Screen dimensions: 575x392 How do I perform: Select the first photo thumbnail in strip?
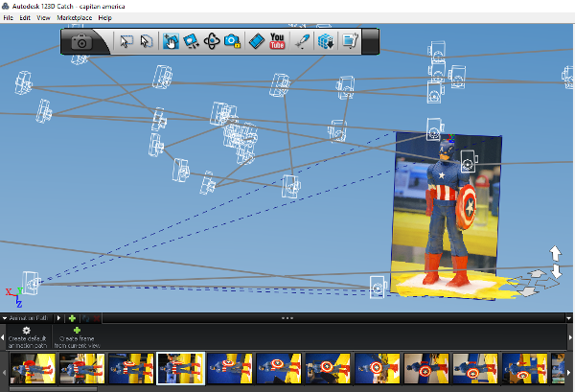click(33, 368)
